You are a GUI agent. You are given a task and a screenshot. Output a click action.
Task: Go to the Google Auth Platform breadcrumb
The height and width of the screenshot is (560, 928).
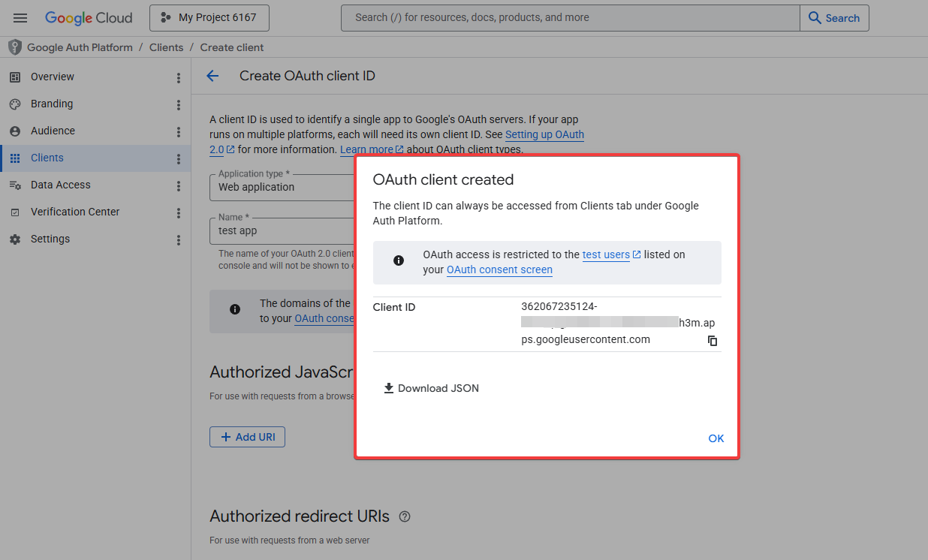pyautogui.click(x=80, y=47)
